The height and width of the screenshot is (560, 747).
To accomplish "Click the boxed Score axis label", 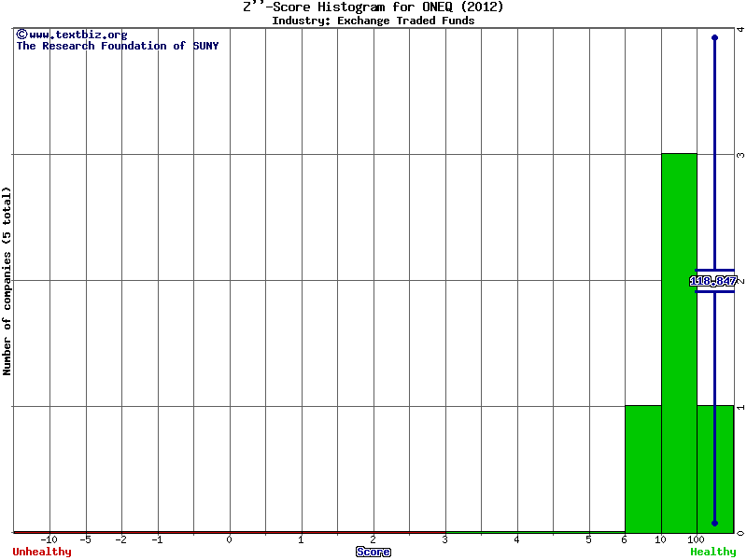I will tap(373, 552).
